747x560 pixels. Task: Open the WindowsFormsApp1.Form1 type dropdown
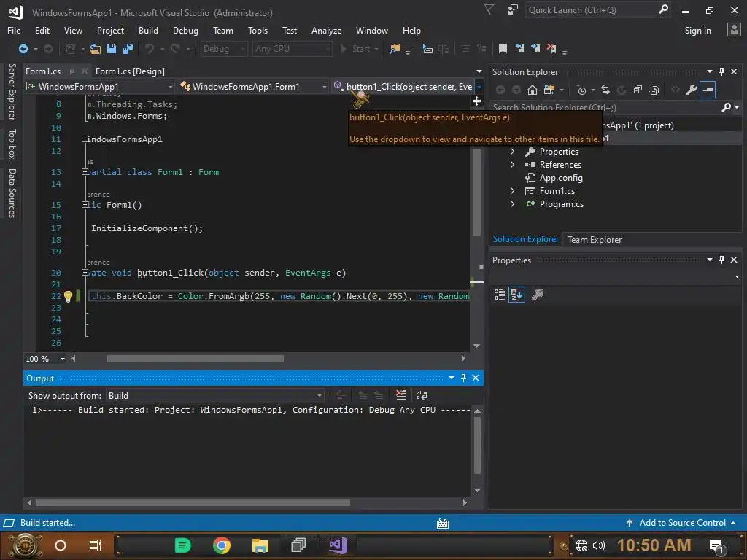click(253, 86)
